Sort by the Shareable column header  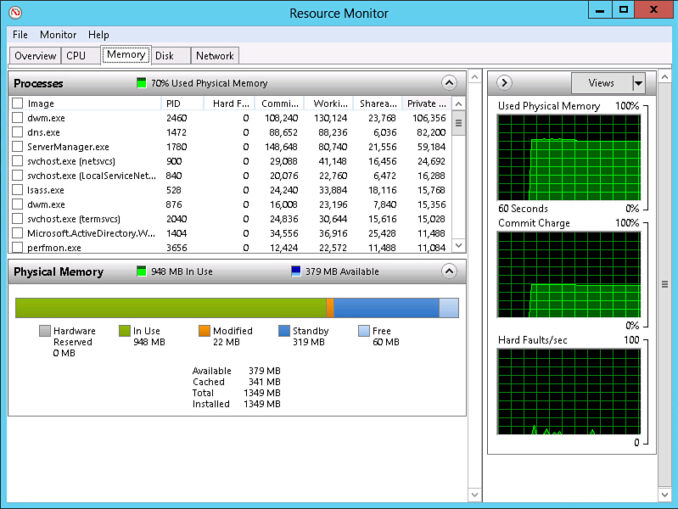tap(378, 103)
